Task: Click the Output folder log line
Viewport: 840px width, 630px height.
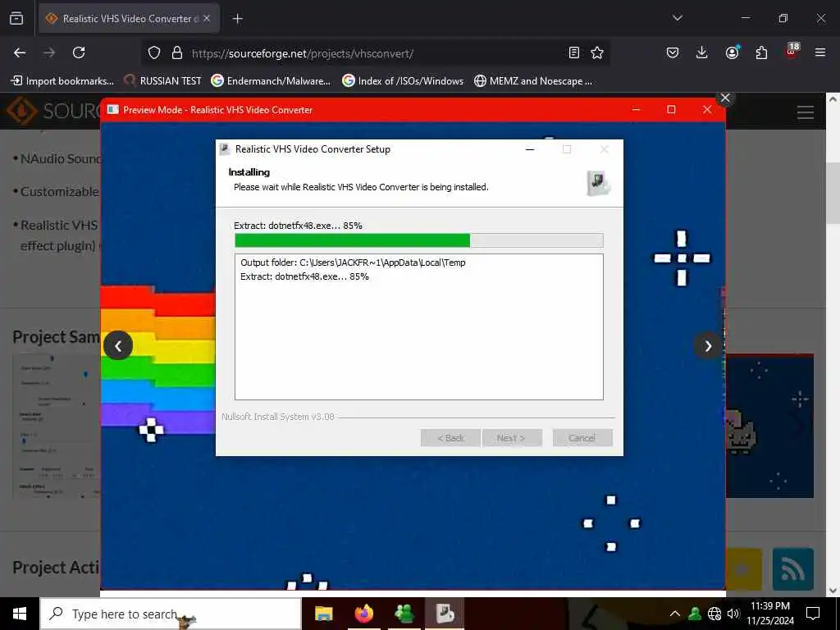Action: (x=353, y=262)
